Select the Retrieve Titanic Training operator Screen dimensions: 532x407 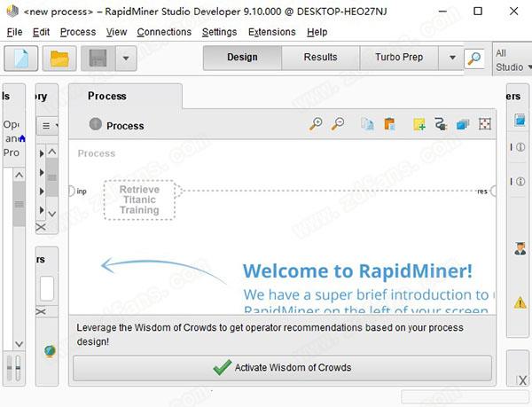pos(139,200)
